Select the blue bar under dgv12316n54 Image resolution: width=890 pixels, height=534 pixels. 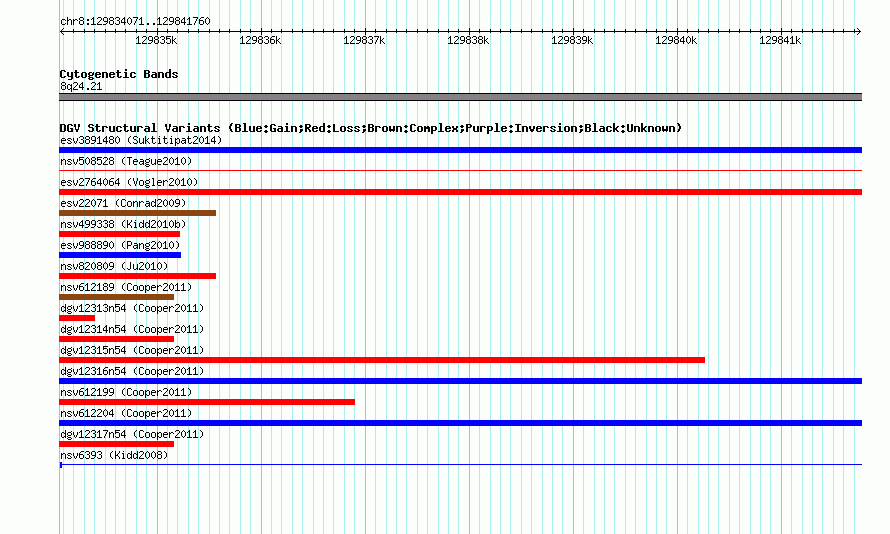pos(460,381)
